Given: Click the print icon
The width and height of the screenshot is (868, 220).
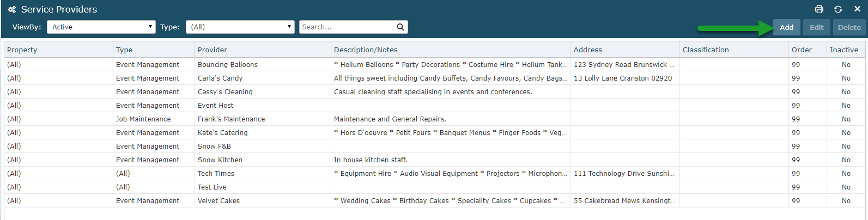Looking at the screenshot, I should point(819,9).
